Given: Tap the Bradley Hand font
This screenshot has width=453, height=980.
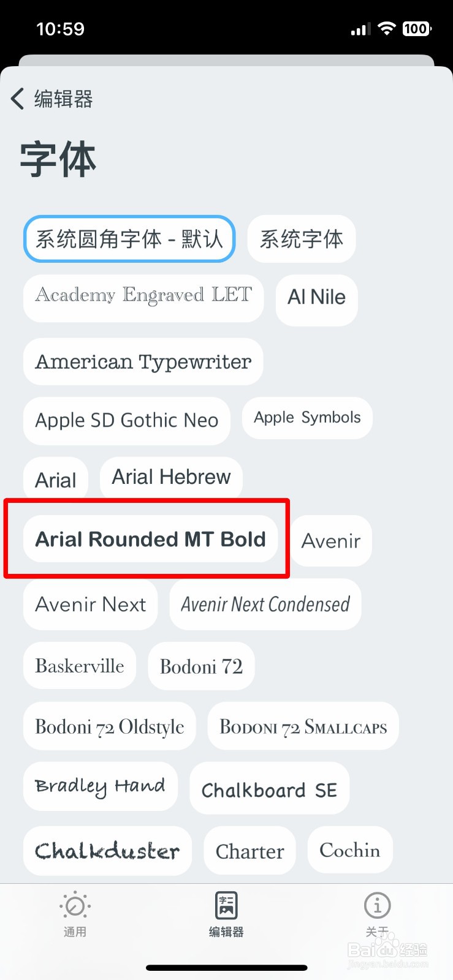Looking at the screenshot, I should pyautogui.click(x=100, y=786).
